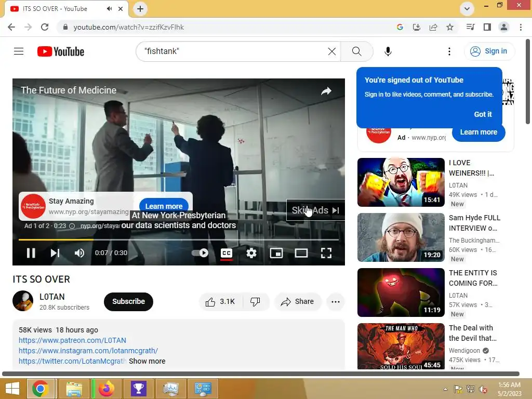Open more actions menu next to Share

(335, 302)
